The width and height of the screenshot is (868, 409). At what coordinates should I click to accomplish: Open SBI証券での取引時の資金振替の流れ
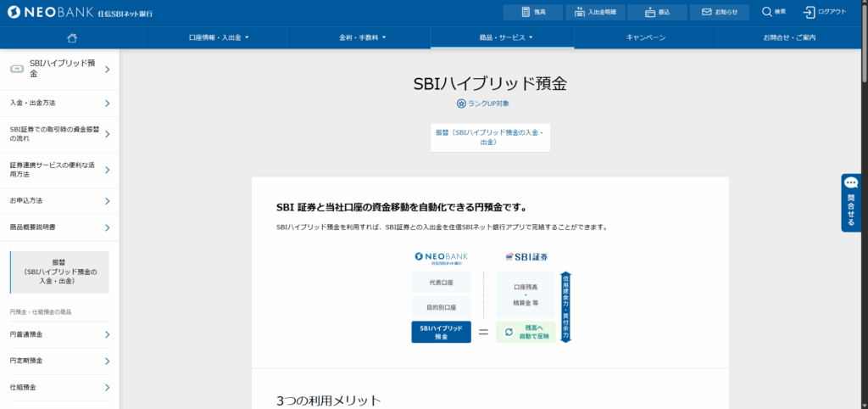tap(60, 133)
